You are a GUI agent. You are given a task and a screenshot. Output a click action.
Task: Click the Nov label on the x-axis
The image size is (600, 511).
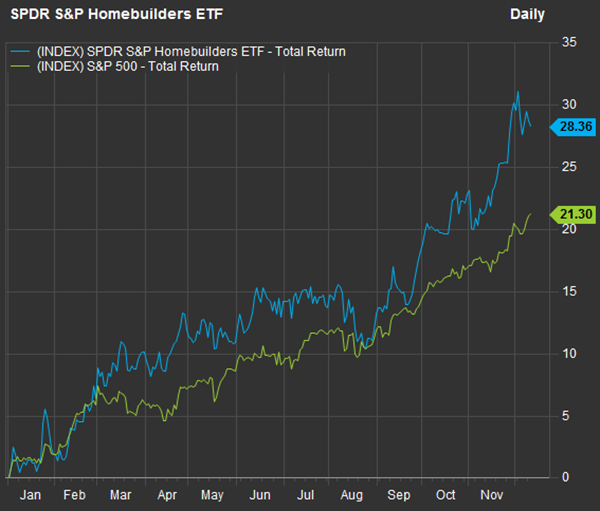(x=492, y=495)
